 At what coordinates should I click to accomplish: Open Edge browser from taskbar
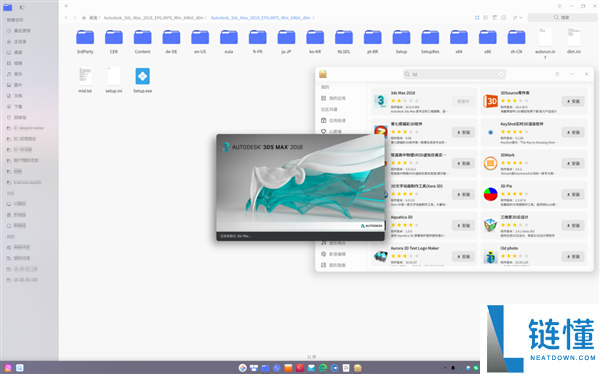click(x=323, y=368)
